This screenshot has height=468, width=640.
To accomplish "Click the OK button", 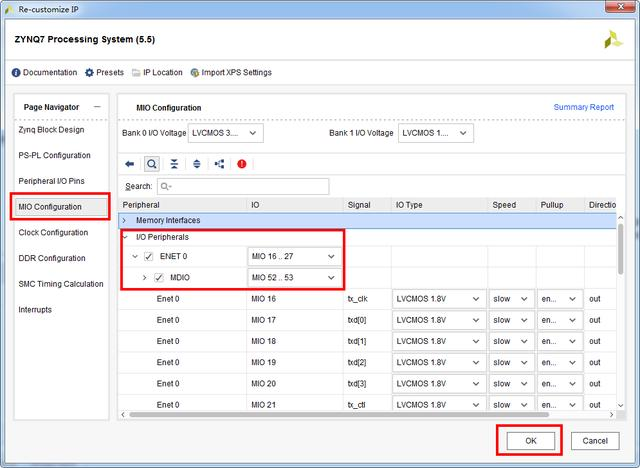I will [531, 441].
